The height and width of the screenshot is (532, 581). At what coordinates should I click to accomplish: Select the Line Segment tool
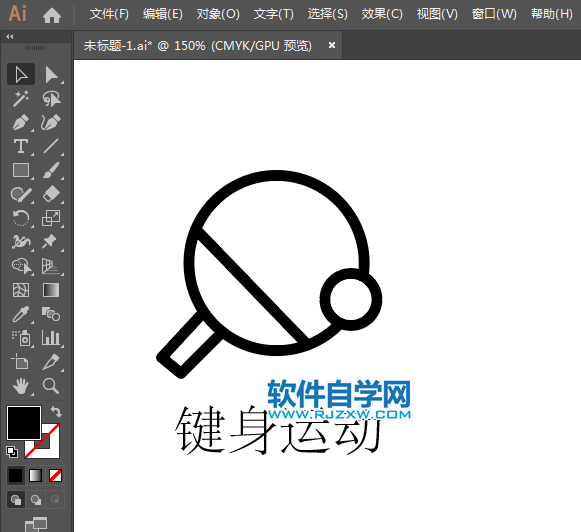pyautogui.click(x=51, y=146)
